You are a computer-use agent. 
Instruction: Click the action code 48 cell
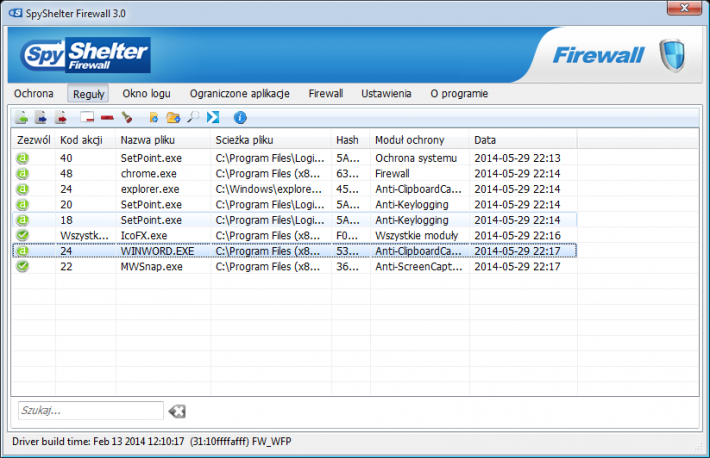66,174
